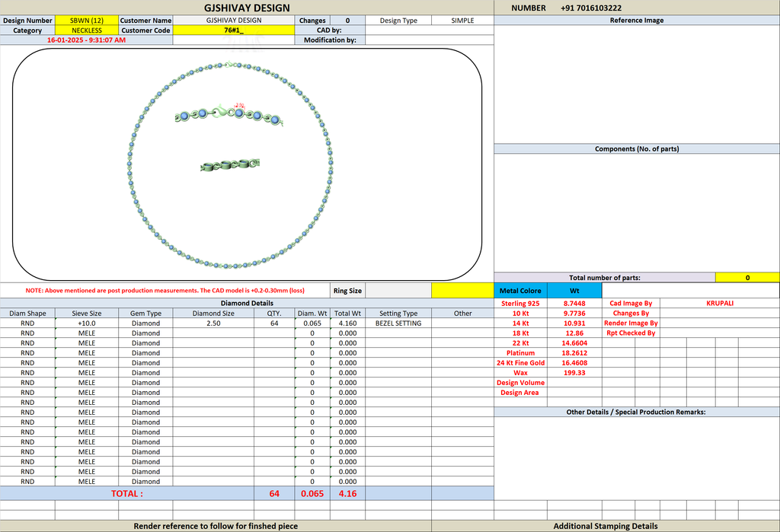Select the total weight 4.16 cell
This screenshot has height=532, width=780.
coord(347,494)
